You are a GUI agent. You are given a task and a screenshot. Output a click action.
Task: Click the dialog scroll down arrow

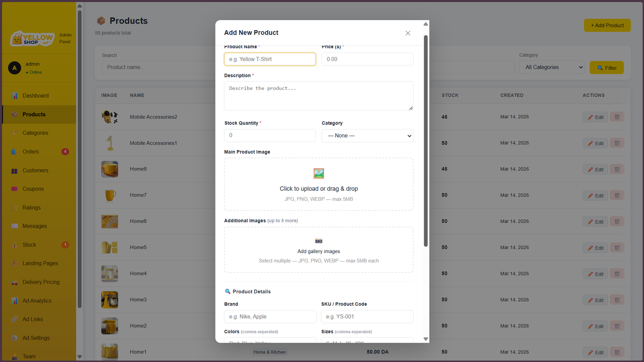(x=425, y=339)
